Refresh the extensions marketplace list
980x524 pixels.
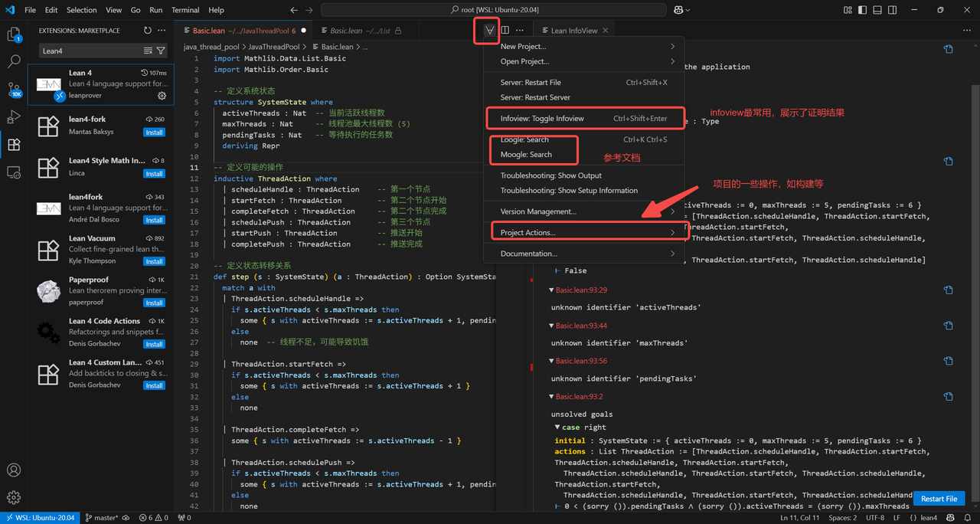pos(148,31)
